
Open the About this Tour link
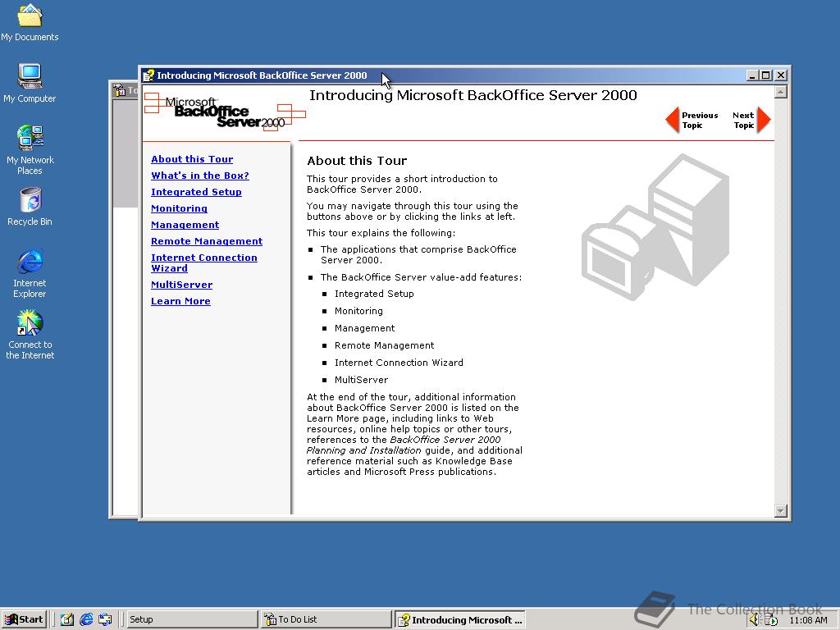(x=192, y=159)
